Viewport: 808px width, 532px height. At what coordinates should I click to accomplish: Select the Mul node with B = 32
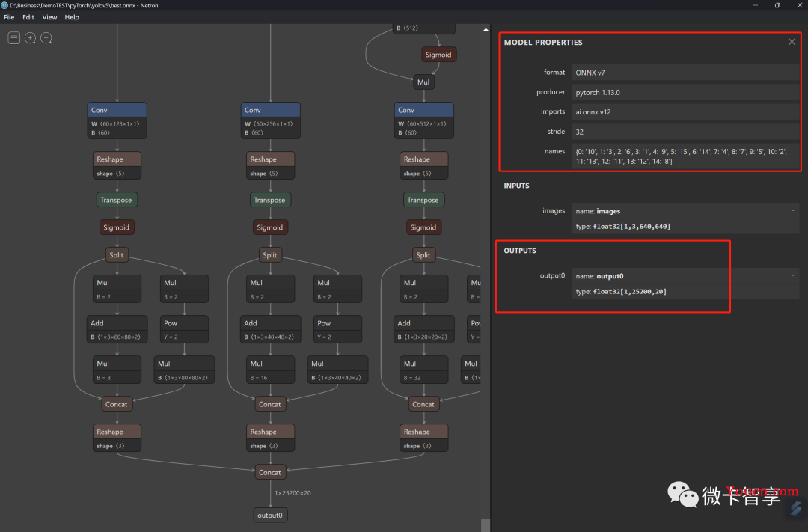pos(424,370)
